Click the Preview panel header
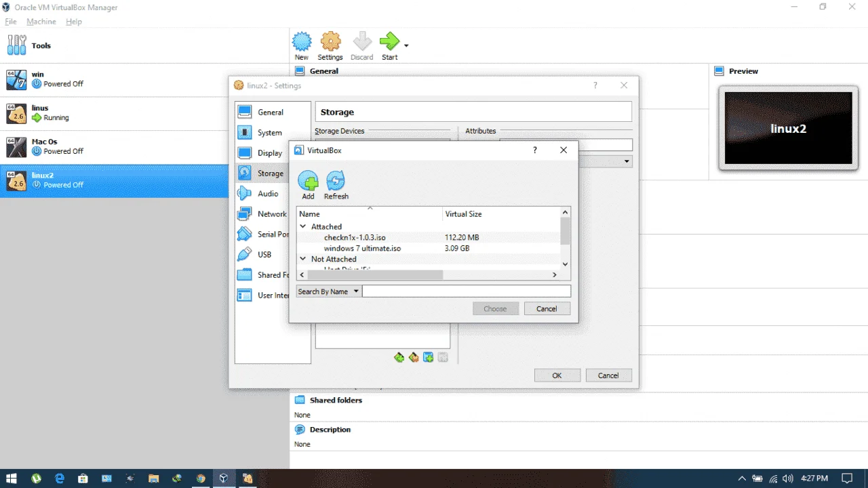868x488 pixels. (743, 71)
